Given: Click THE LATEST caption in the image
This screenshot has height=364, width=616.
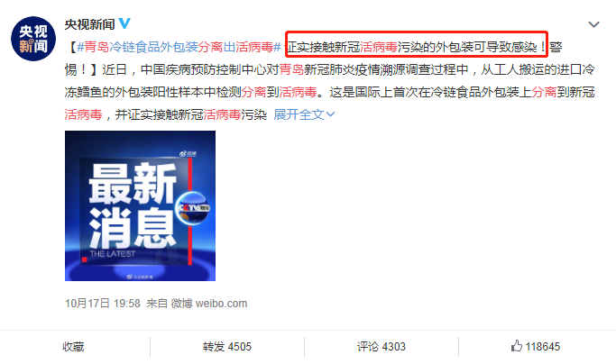Looking at the screenshot, I should pos(113,254).
